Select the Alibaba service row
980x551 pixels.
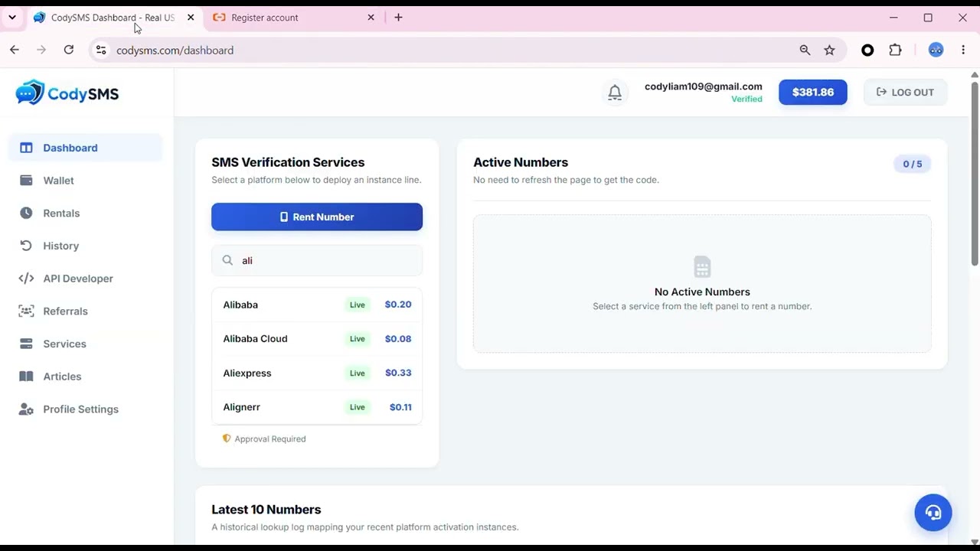coord(317,305)
